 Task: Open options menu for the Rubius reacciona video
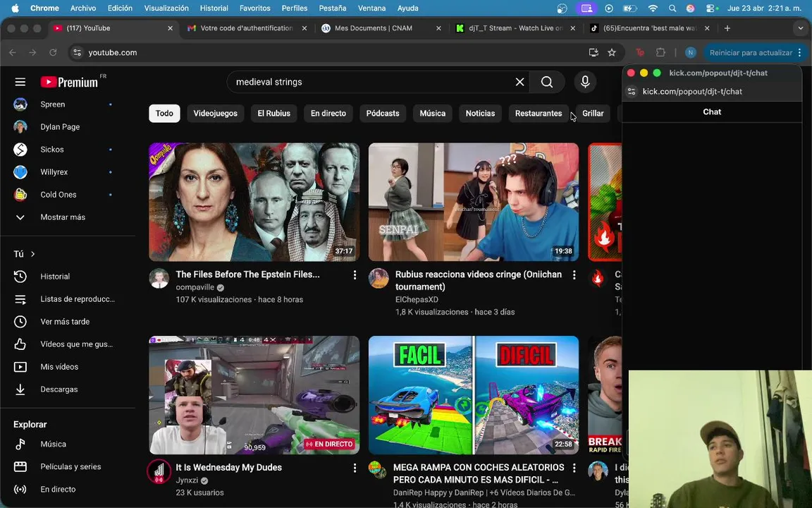(x=574, y=274)
